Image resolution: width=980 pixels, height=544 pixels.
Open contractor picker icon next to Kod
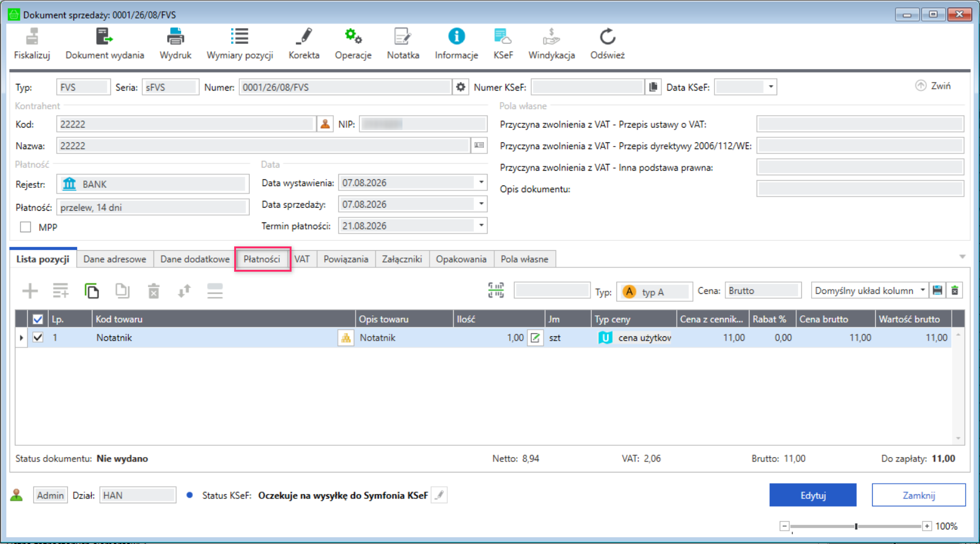(x=325, y=124)
